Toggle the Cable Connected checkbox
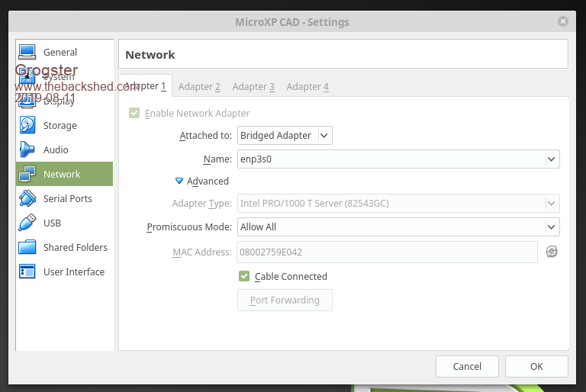This screenshot has height=392, width=586. click(x=244, y=276)
